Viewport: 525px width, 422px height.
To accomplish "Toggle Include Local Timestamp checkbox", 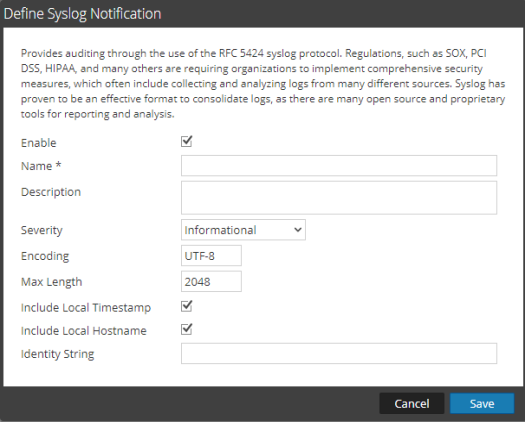I will point(186,306).
